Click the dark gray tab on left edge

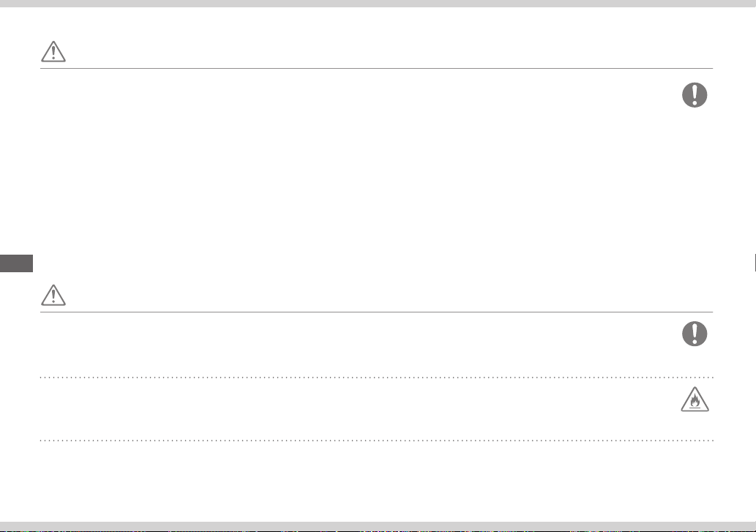tap(16, 263)
